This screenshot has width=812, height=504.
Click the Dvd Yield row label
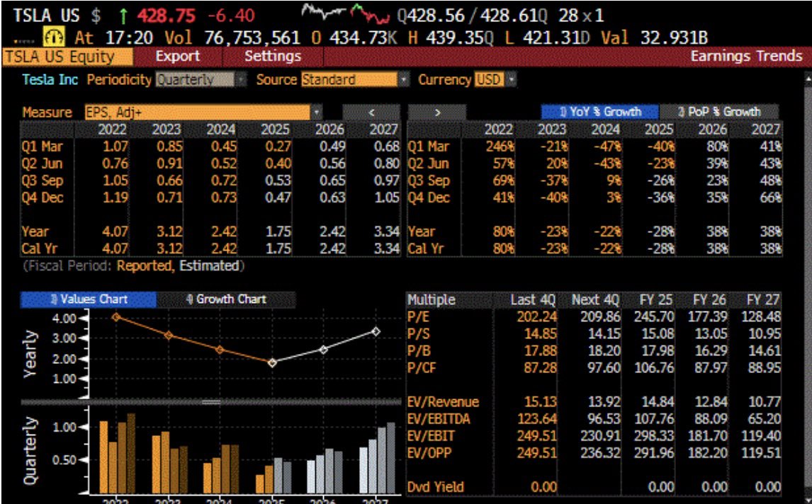[436, 487]
